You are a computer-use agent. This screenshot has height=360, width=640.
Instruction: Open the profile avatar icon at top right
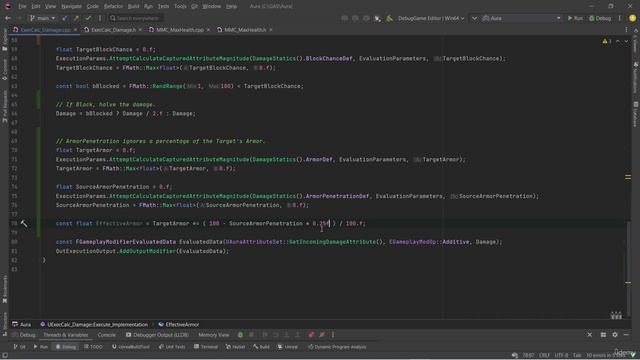tap(633, 18)
